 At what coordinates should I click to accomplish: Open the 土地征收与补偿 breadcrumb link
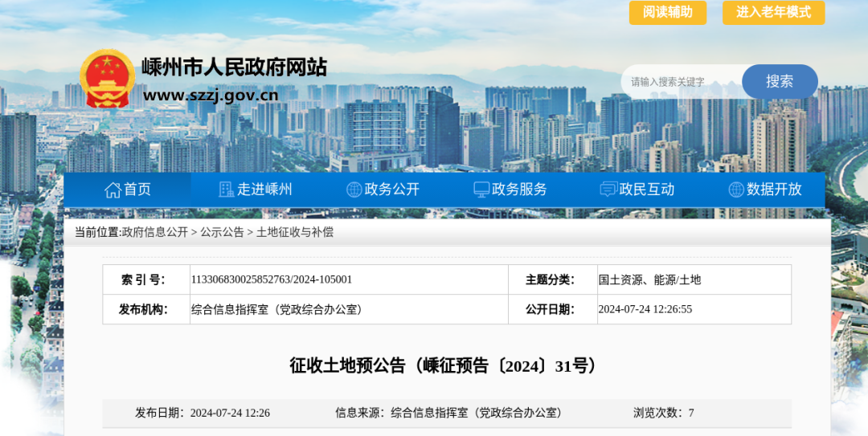point(295,232)
